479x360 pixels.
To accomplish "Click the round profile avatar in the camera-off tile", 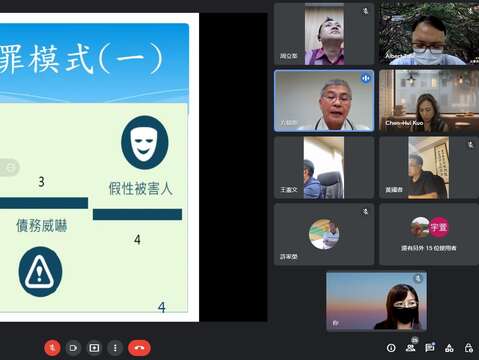I will click(x=324, y=234).
